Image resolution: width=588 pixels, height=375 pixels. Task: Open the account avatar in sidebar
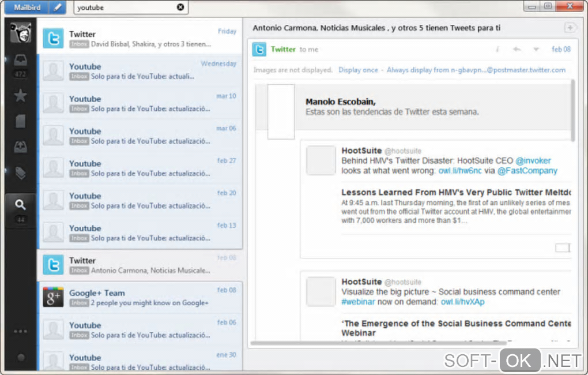(x=20, y=33)
